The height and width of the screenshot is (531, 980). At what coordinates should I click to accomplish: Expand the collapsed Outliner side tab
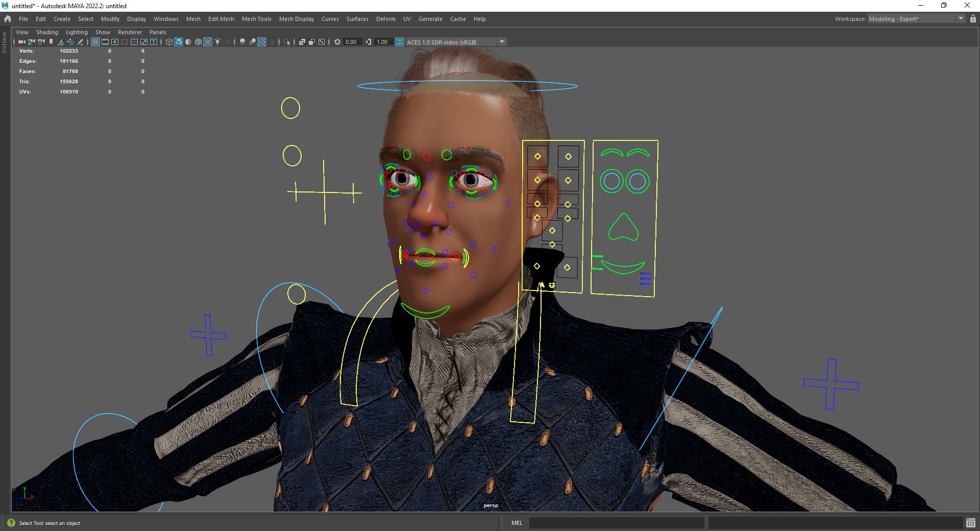click(4, 43)
